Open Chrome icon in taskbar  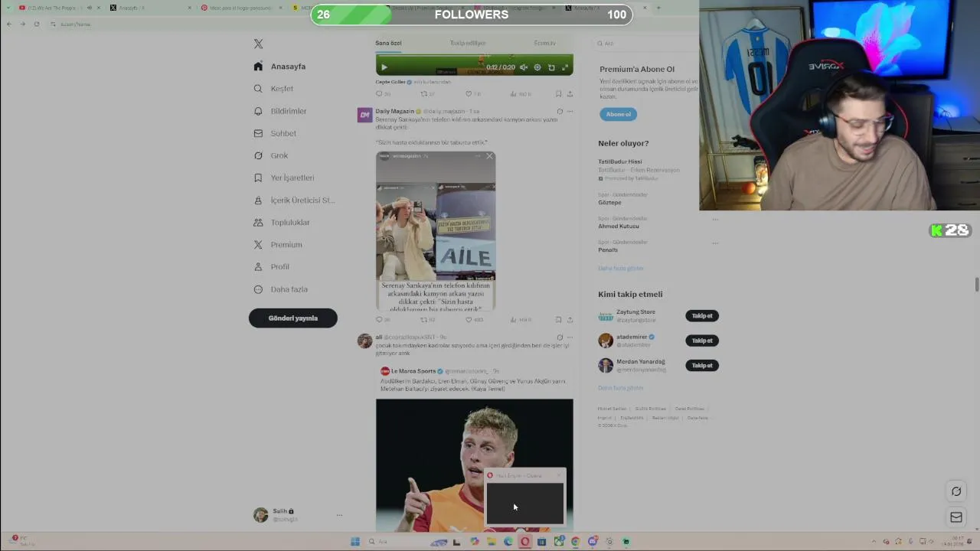(x=576, y=542)
